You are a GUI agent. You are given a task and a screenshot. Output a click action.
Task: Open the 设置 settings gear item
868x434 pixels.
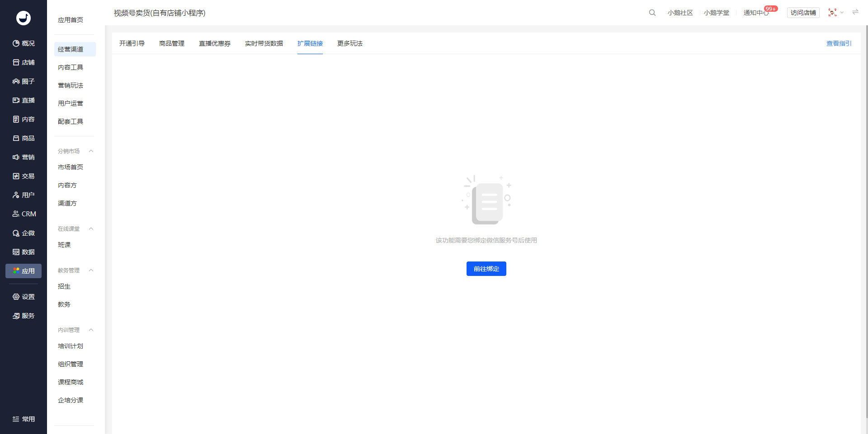[x=24, y=297]
